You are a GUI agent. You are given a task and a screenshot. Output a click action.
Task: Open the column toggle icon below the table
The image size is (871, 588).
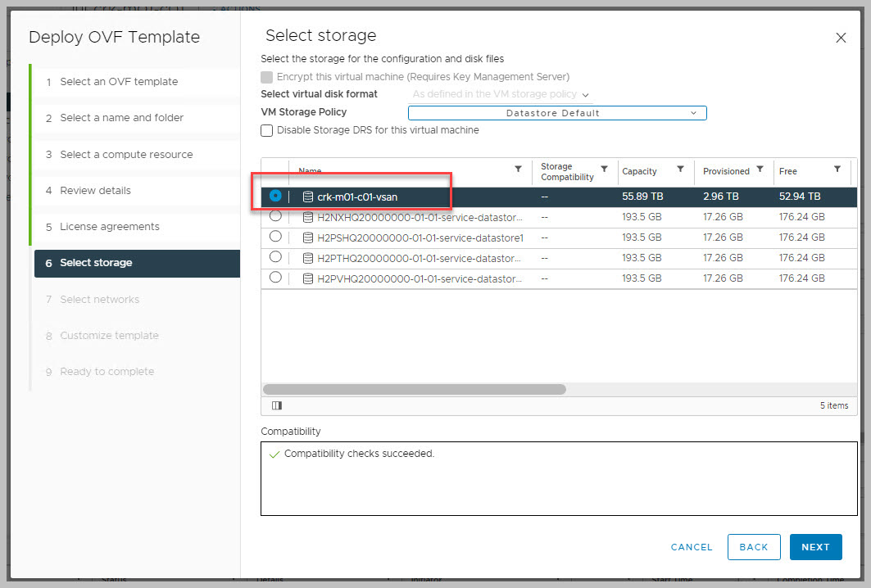click(x=276, y=405)
